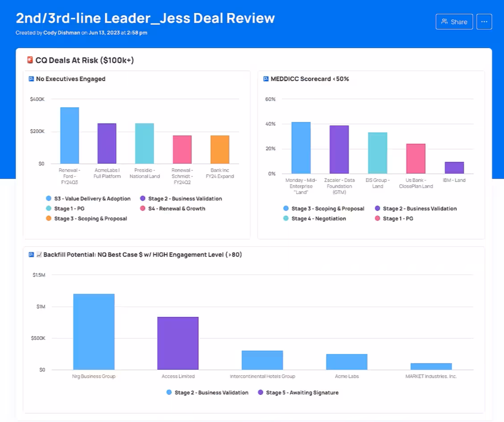The height and width of the screenshot is (422, 504).
Task: Click the P icon beside MEDDICC Scorecard title
Action: [266, 79]
